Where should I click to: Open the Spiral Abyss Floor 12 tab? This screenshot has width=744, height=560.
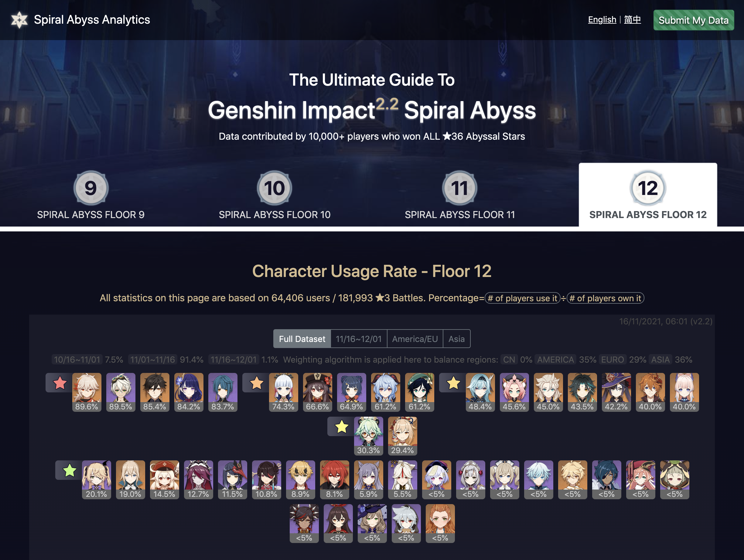click(648, 195)
